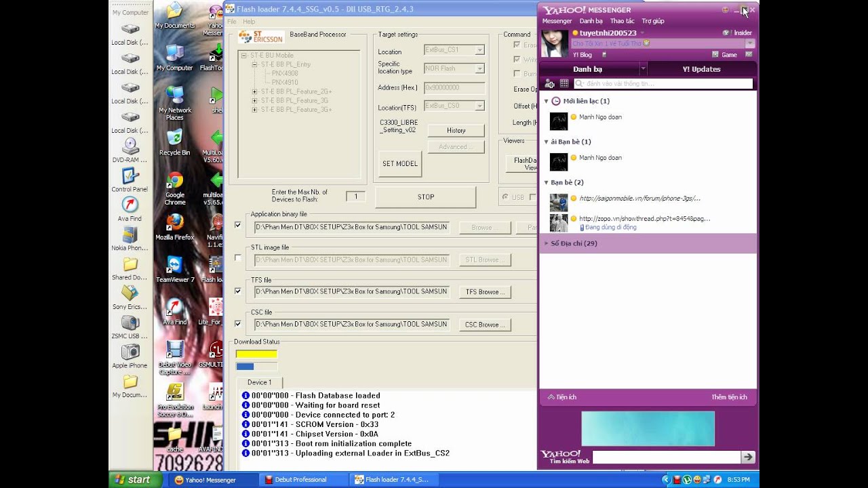This screenshot has height=488, width=868.
Task: Open My Documents desktop icon
Action: pos(175,16)
